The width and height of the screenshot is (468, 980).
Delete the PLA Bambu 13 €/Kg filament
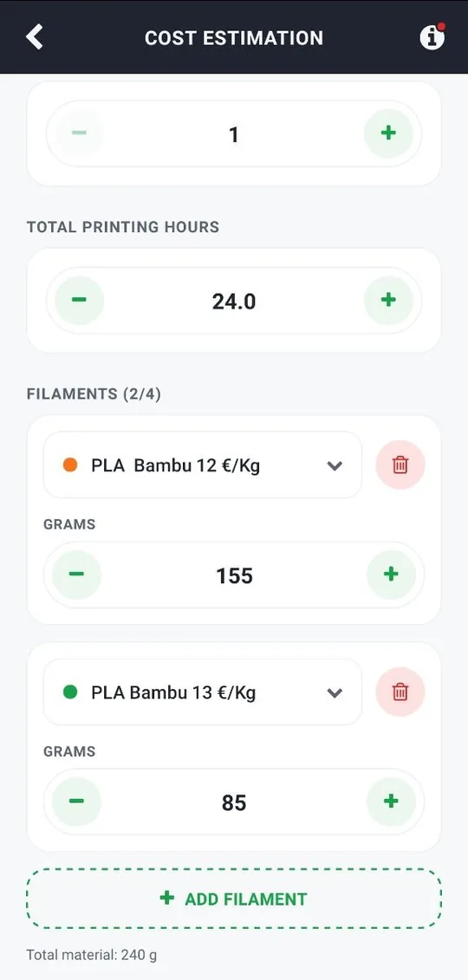[x=400, y=691]
